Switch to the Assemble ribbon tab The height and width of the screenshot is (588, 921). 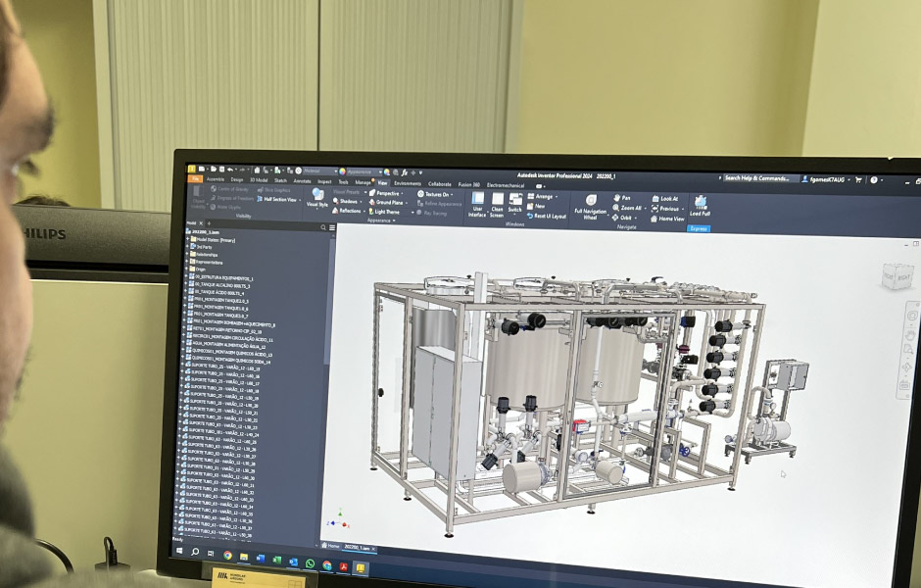click(x=215, y=180)
